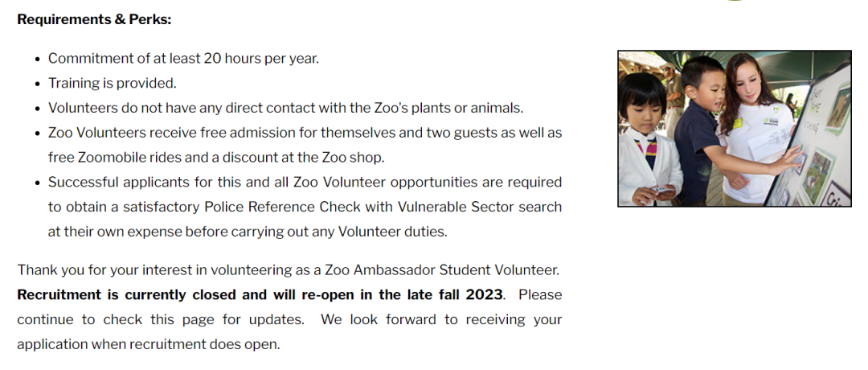The height and width of the screenshot is (370, 868).
Task: Click the "Requirements & Perks:" heading
Action: (x=94, y=19)
